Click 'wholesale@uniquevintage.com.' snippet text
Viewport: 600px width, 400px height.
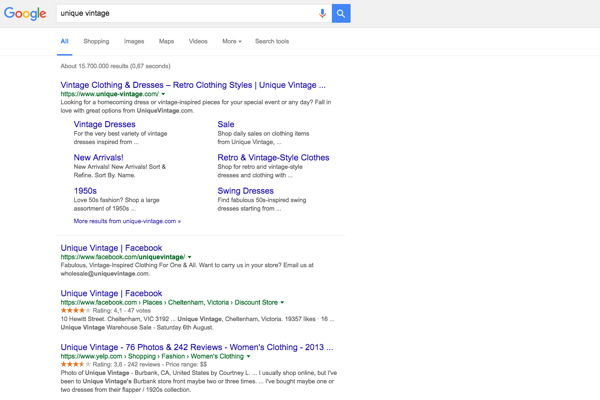coord(105,274)
